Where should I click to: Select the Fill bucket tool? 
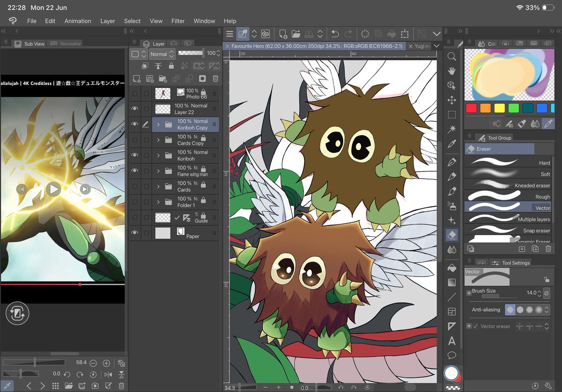coord(451,268)
